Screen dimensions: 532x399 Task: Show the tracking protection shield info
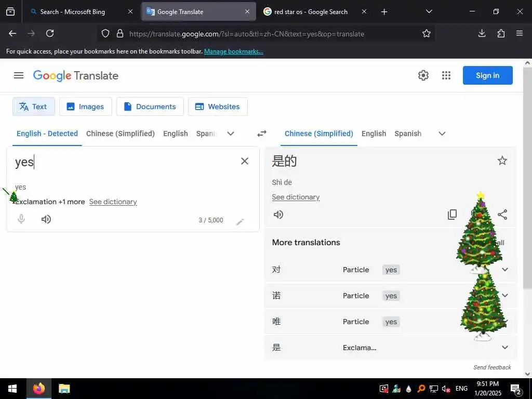105,33
